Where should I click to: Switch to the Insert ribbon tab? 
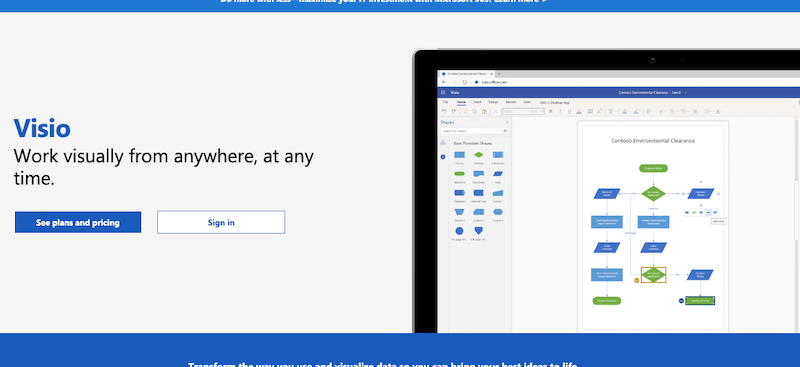click(477, 102)
